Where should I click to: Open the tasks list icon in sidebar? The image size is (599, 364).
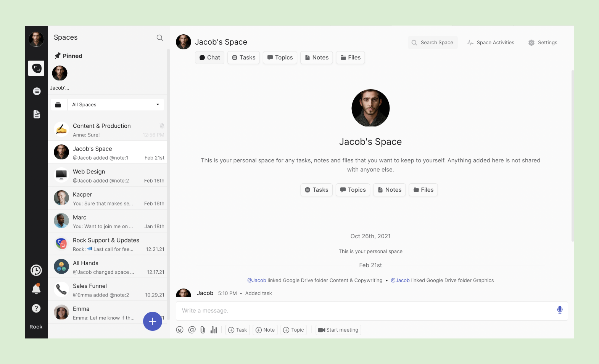click(x=37, y=91)
